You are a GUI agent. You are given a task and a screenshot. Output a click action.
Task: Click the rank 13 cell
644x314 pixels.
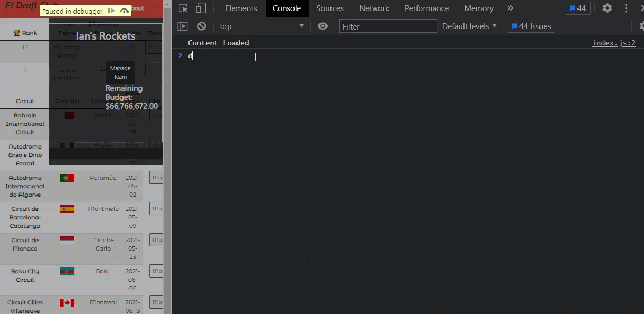(x=25, y=47)
